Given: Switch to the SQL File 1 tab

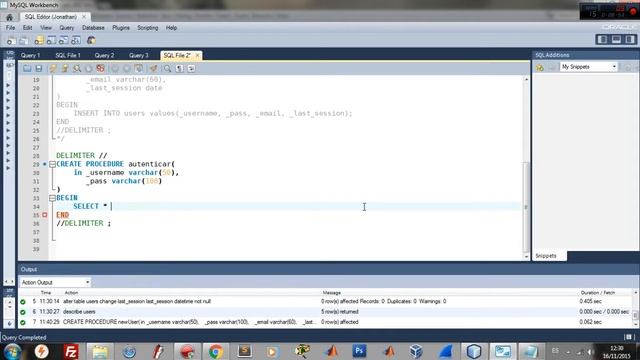Looking at the screenshot, I should [x=68, y=55].
